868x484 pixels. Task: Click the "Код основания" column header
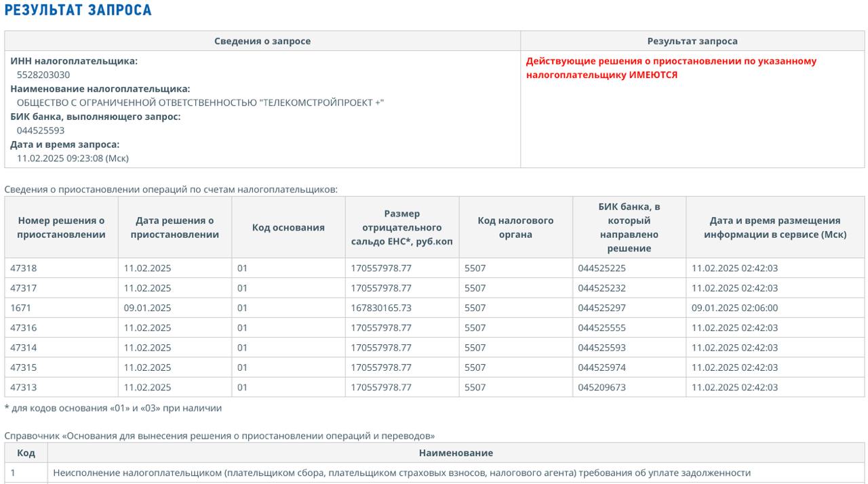pos(288,228)
